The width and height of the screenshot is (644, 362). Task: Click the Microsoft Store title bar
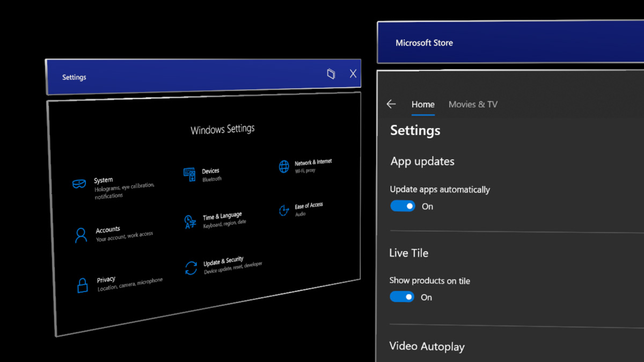click(x=510, y=42)
